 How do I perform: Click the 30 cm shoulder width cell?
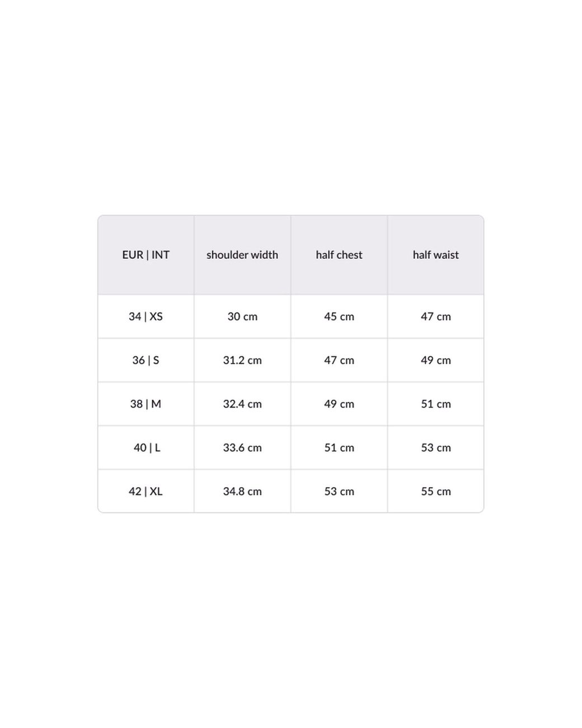click(242, 316)
